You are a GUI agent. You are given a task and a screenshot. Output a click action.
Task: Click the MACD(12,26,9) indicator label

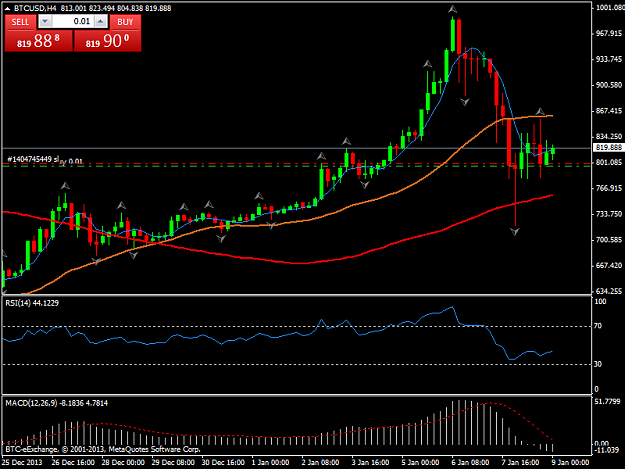[x=56, y=403]
